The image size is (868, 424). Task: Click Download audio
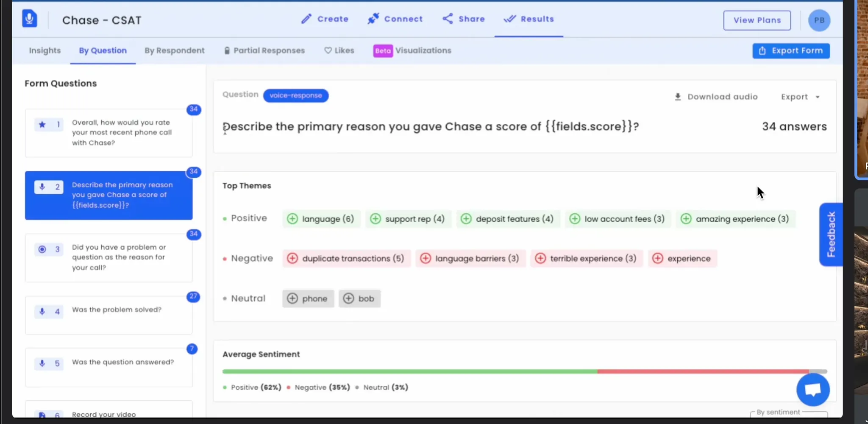click(x=716, y=97)
